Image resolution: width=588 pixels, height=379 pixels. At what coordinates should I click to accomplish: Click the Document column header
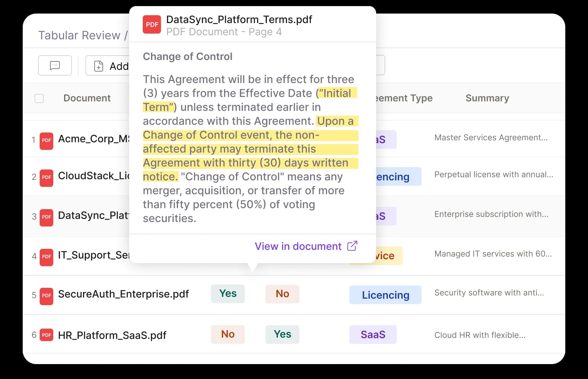coord(87,98)
